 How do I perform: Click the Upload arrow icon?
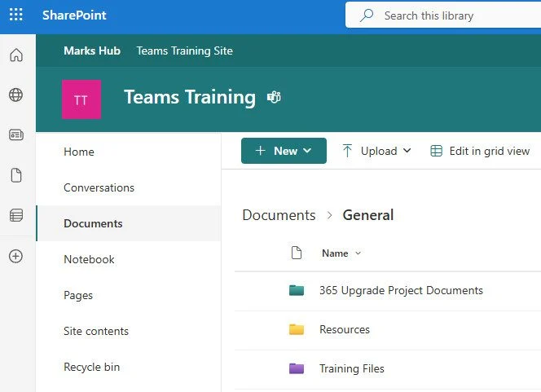(x=347, y=151)
